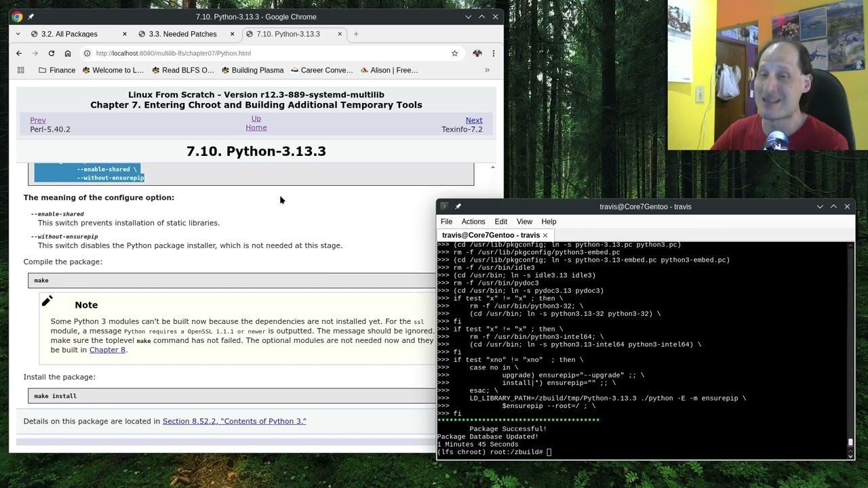The height and width of the screenshot is (488, 868).
Task: Open Chrome three-dot menu
Action: [x=493, y=53]
